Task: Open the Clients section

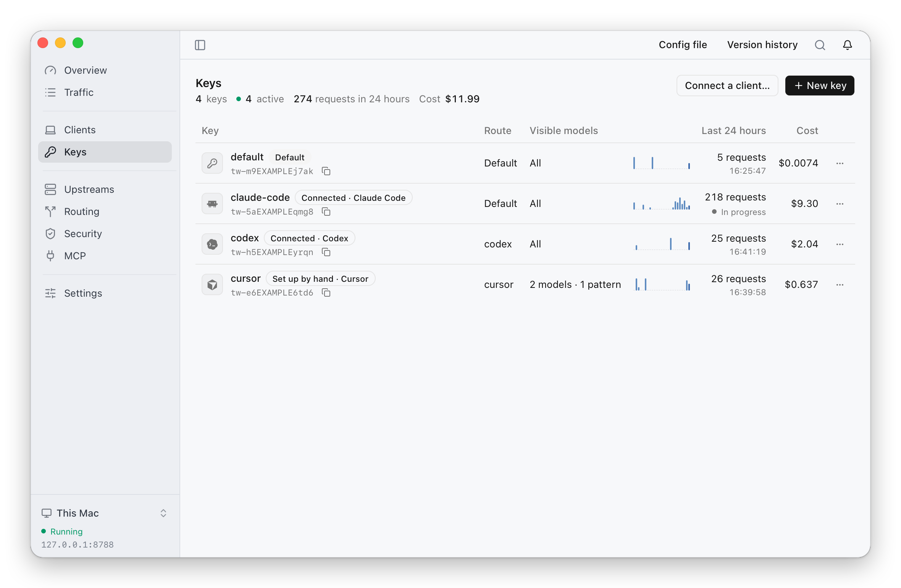Action: pos(105,130)
